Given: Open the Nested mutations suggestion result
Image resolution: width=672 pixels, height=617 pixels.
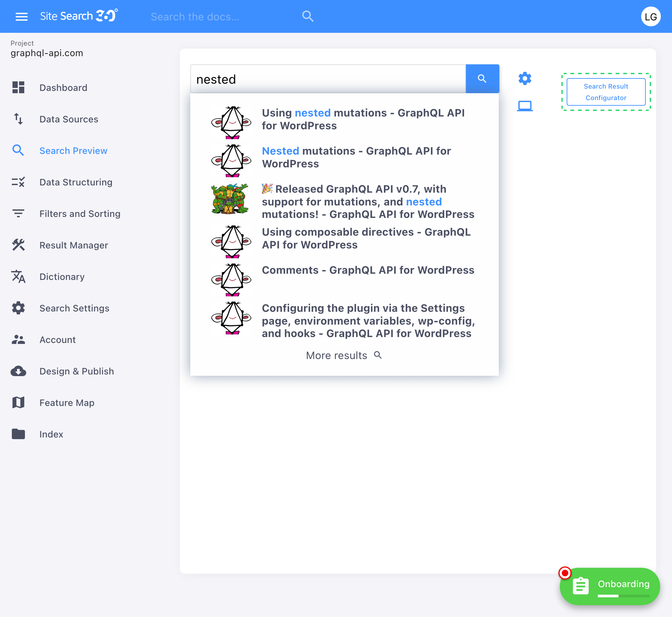Looking at the screenshot, I should [356, 157].
